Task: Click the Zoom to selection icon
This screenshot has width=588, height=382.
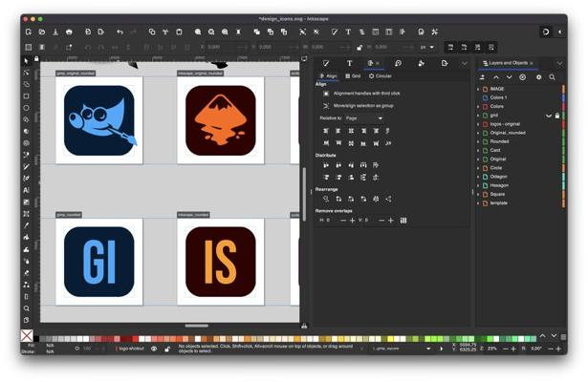Action: [198, 32]
